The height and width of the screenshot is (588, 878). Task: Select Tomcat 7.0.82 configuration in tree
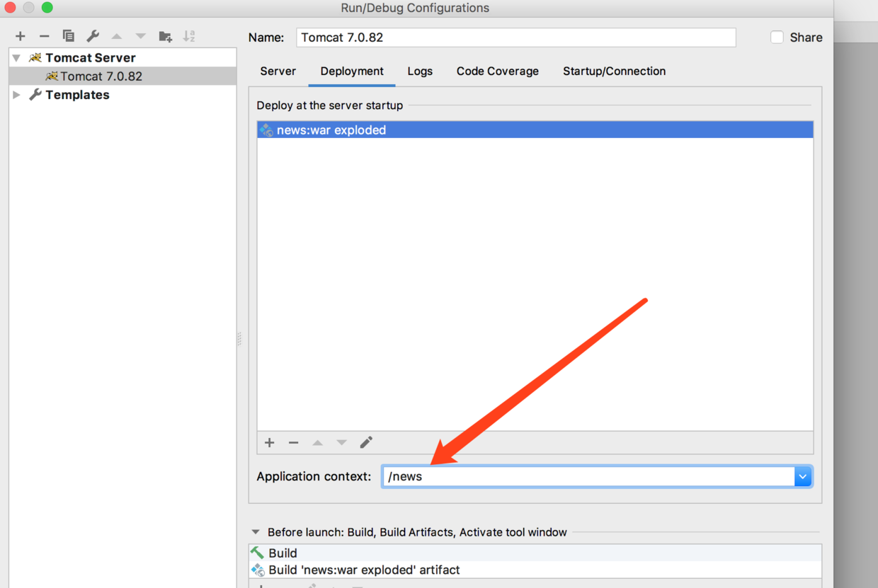click(123, 76)
